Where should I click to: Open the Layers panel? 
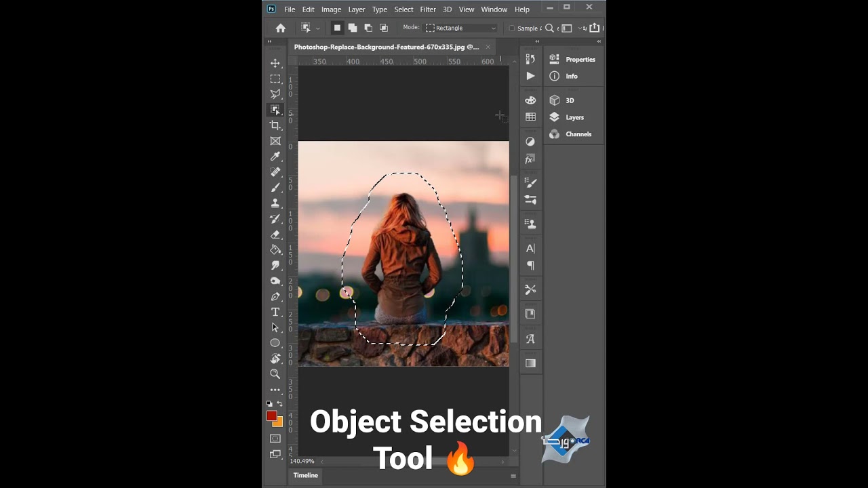[x=574, y=117]
